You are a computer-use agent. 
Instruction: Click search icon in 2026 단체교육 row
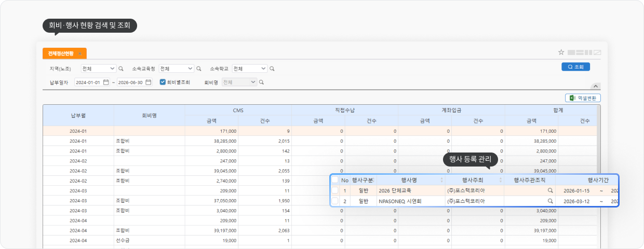coord(550,190)
